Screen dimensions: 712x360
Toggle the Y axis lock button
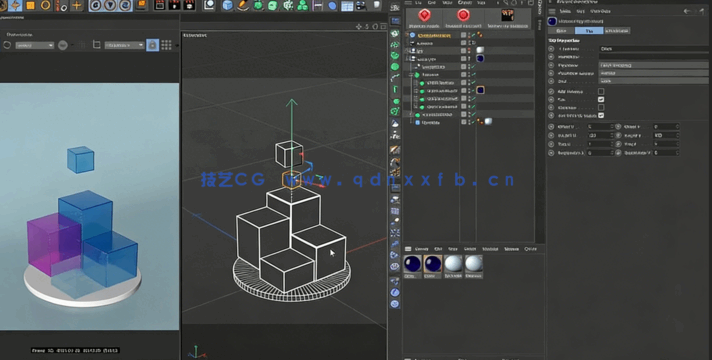pos(110,5)
